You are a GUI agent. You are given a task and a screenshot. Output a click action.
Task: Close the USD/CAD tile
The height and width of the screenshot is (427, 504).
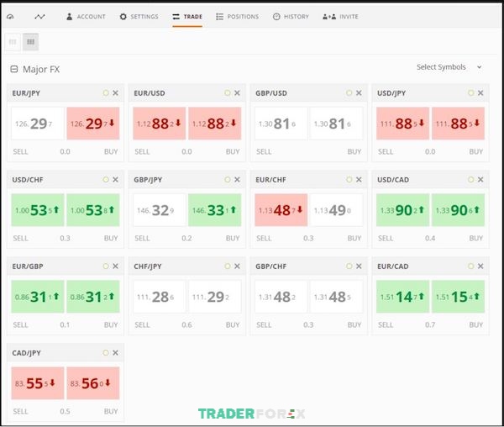[480, 179]
